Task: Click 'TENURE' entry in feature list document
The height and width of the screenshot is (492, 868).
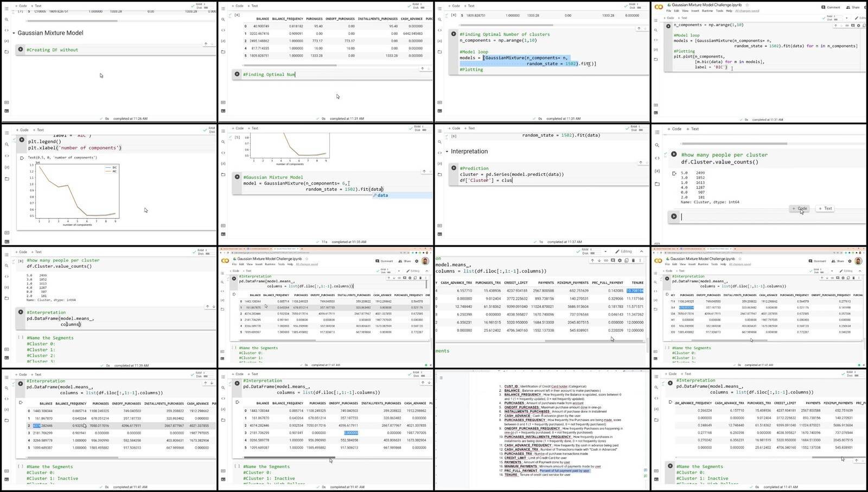Action: [x=511, y=475]
